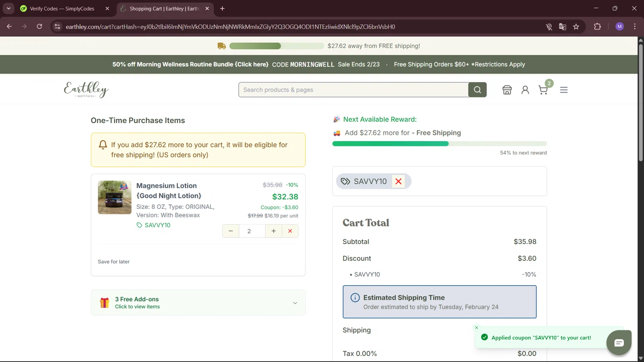
Task: Remove the SAVVY10 coupon with red X
Action: click(398, 181)
